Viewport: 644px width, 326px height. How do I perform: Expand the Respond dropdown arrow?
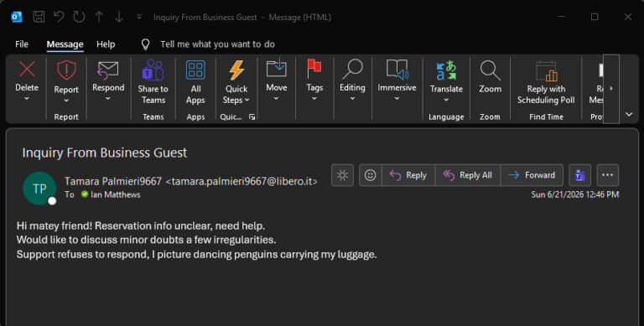pyautogui.click(x=108, y=99)
